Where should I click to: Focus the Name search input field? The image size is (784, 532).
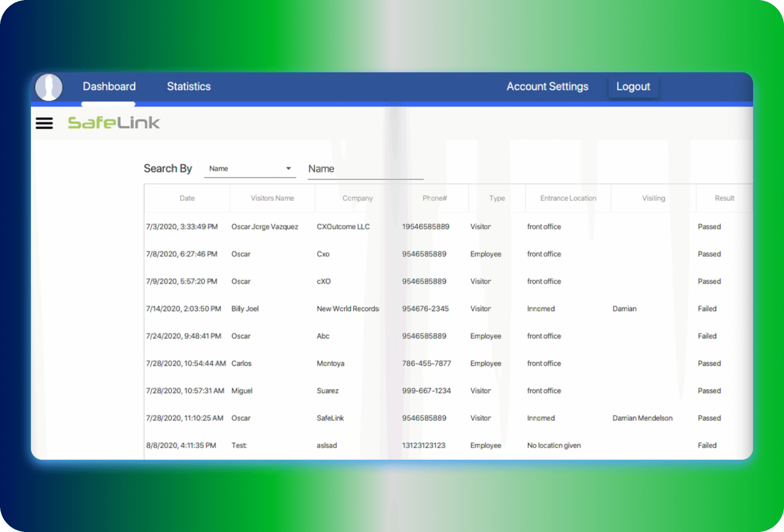pos(365,169)
